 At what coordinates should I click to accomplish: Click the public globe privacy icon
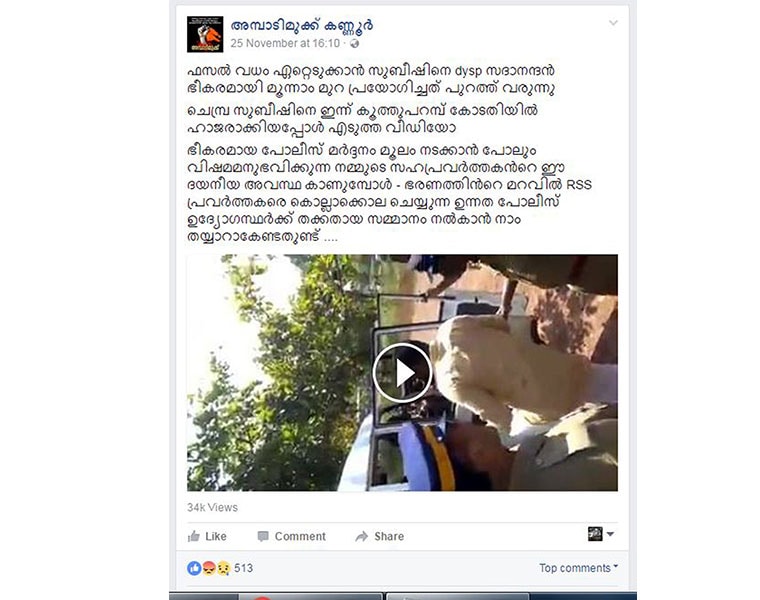[355, 44]
